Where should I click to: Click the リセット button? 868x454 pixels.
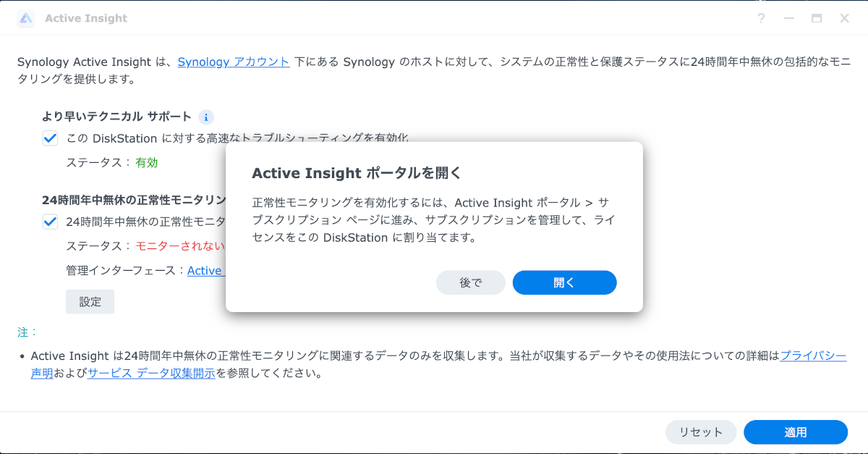tap(701, 432)
